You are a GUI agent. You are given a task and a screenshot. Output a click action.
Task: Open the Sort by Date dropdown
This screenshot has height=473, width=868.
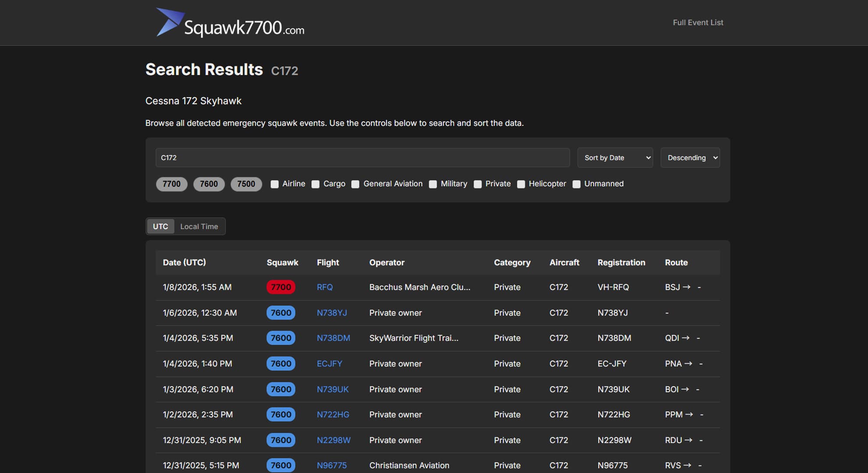click(x=615, y=158)
